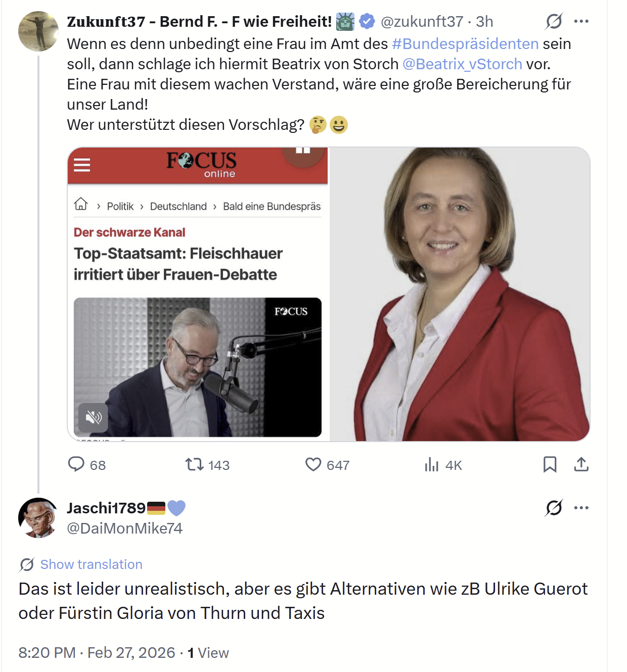Open more options on Jaschi1789's reply
This screenshot has height=672, width=627.
(x=581, y=507)
